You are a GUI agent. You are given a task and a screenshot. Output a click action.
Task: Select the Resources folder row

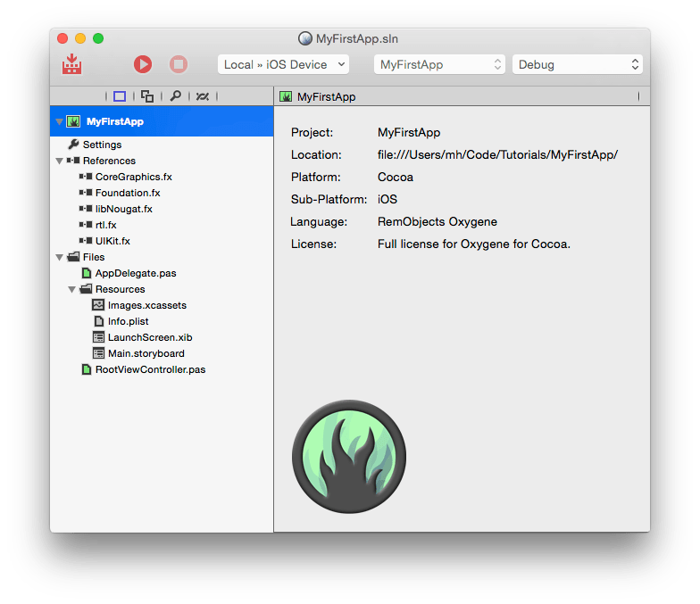162,289
